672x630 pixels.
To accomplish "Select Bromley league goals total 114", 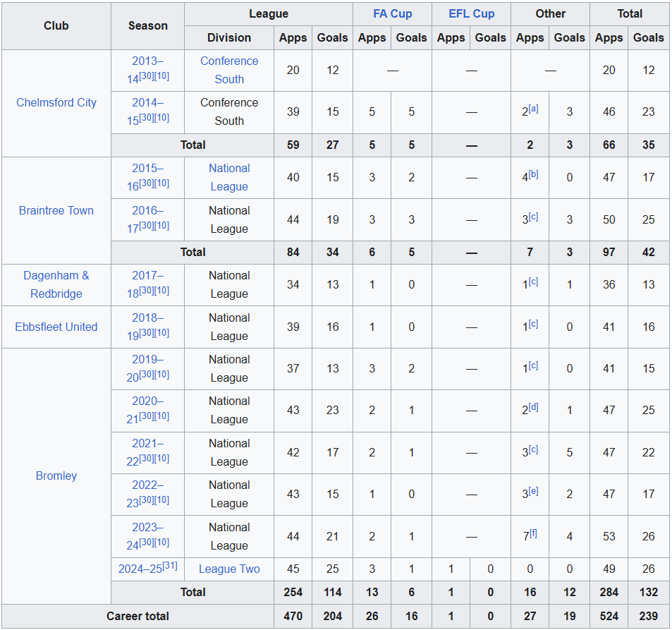I will pyautogui.click(x=333, y=593).
